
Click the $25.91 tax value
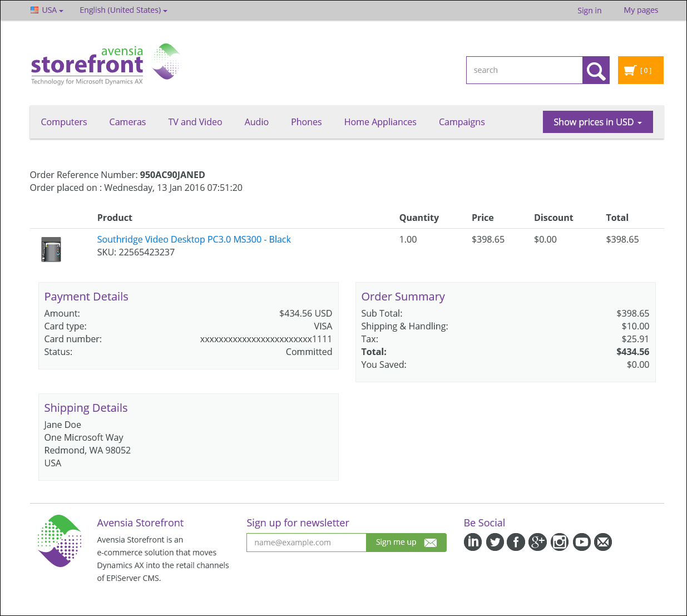635,339
